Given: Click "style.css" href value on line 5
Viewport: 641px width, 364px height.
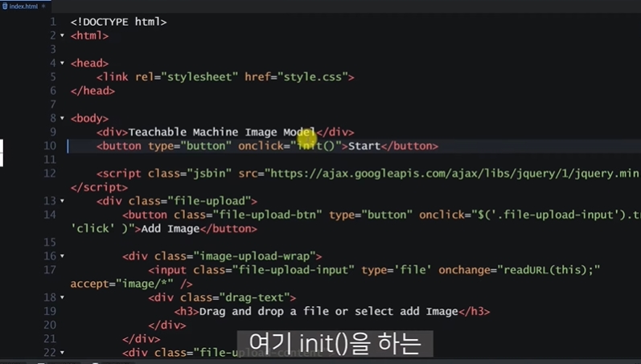Looking at the screenshot, I should (x=313, y=77).
